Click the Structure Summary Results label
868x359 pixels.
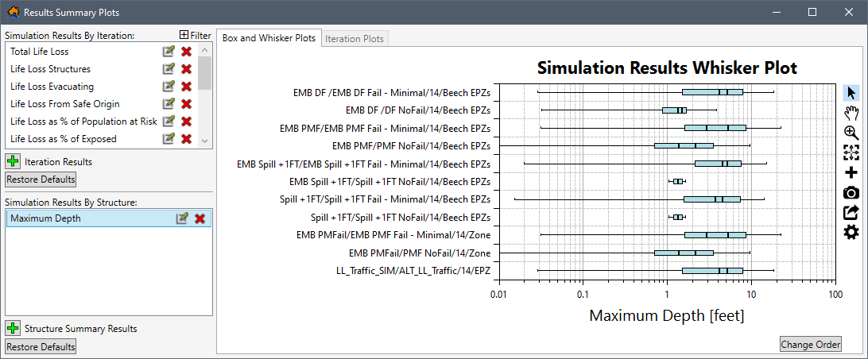click(81, 329)
